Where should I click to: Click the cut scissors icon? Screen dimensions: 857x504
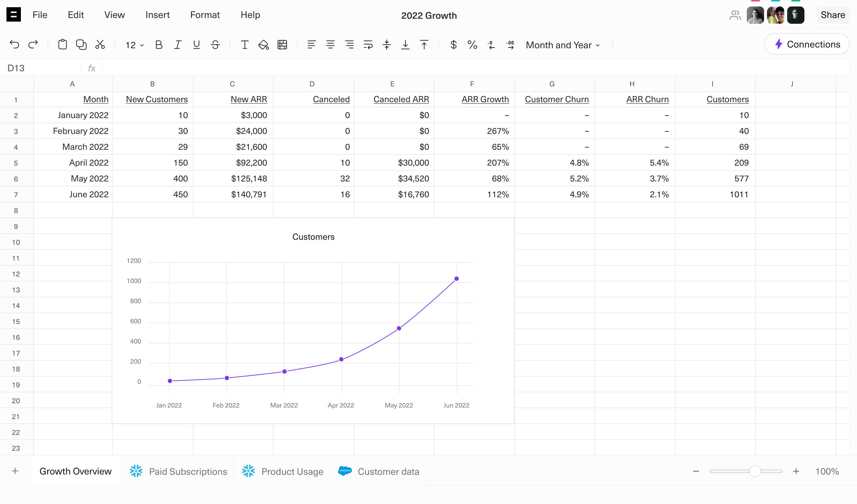click(100, 45)
